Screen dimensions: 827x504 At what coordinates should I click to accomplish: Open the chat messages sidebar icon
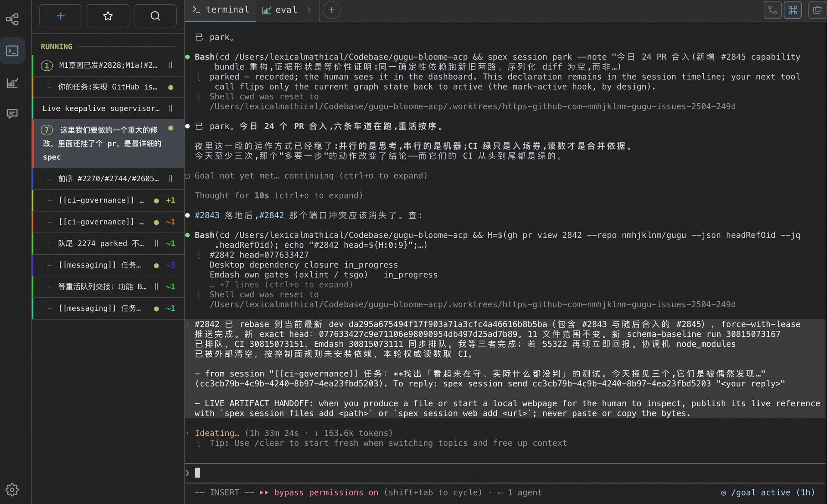12,114
